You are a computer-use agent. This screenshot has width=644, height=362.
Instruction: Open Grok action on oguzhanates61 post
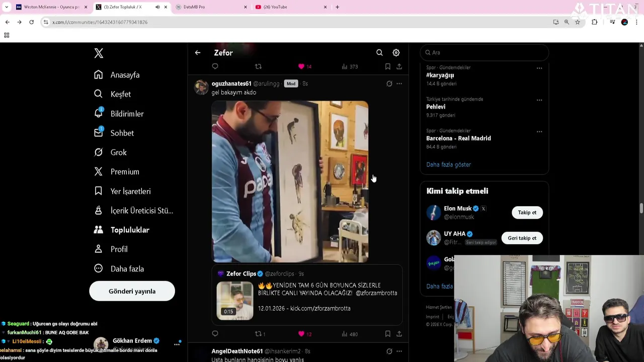pyautogui.click(x=389, y=84)
